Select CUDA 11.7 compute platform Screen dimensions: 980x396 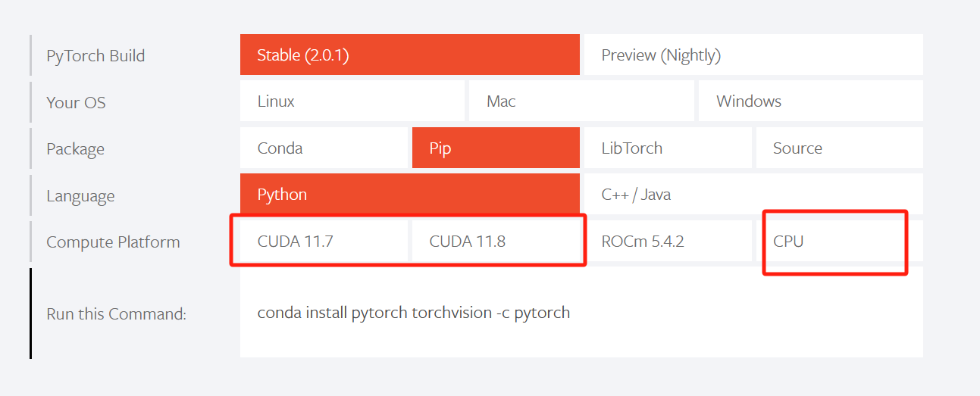(324, 242)
